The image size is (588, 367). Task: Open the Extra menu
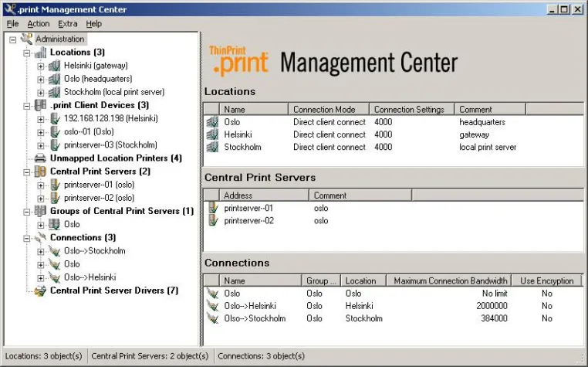click(x=67, y=24)
